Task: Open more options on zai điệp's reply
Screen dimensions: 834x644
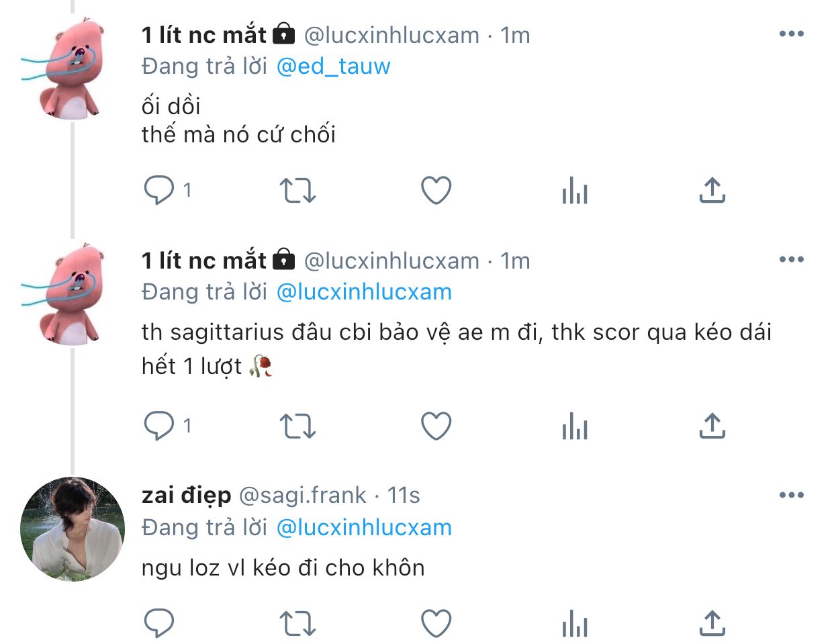Action: [x=791, y=496]
